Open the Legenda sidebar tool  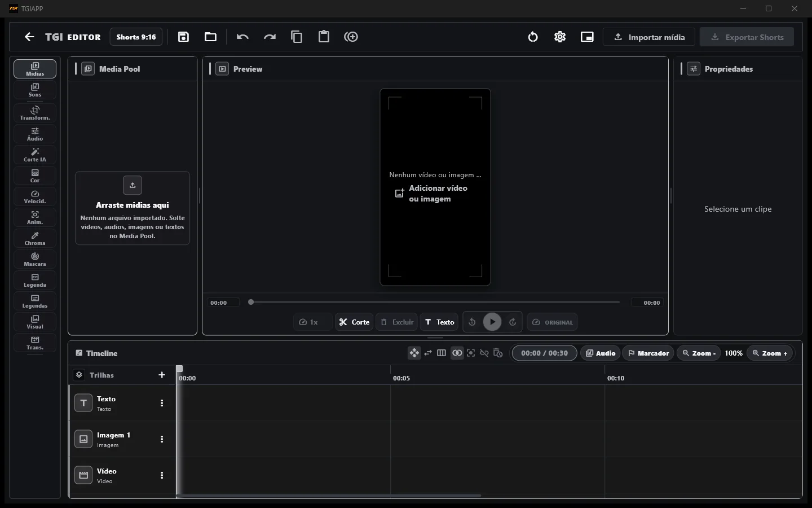(35, 280)
